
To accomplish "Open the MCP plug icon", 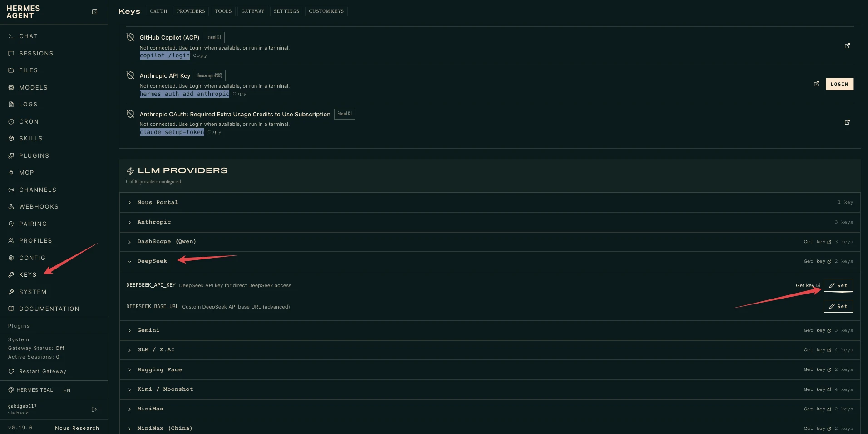I will (11, 173).
